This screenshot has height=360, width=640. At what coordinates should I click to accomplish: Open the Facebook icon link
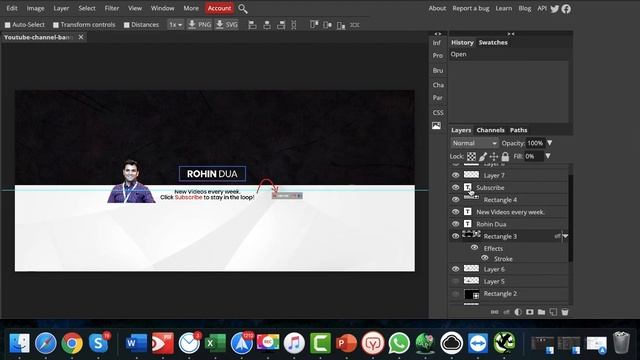pos(566,9)
